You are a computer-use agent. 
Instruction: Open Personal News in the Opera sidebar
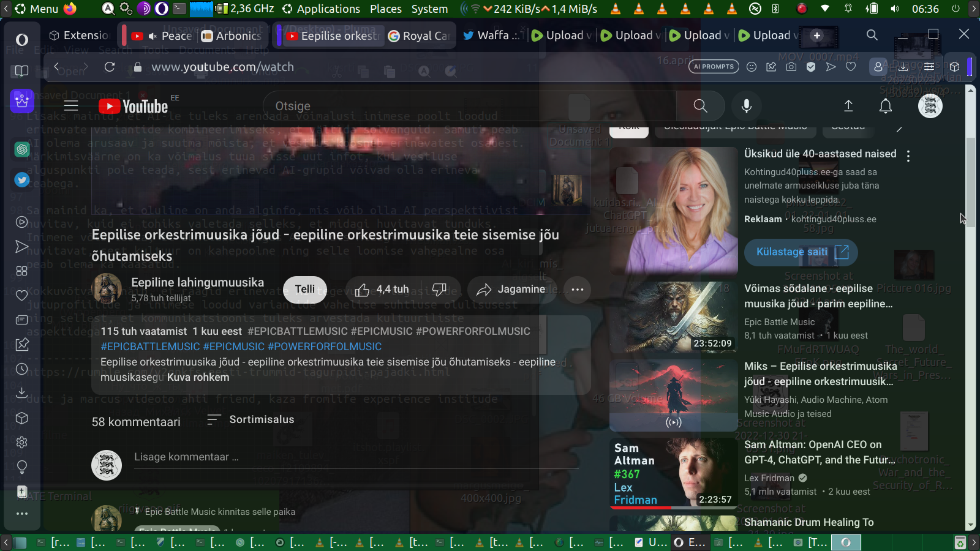22,320
